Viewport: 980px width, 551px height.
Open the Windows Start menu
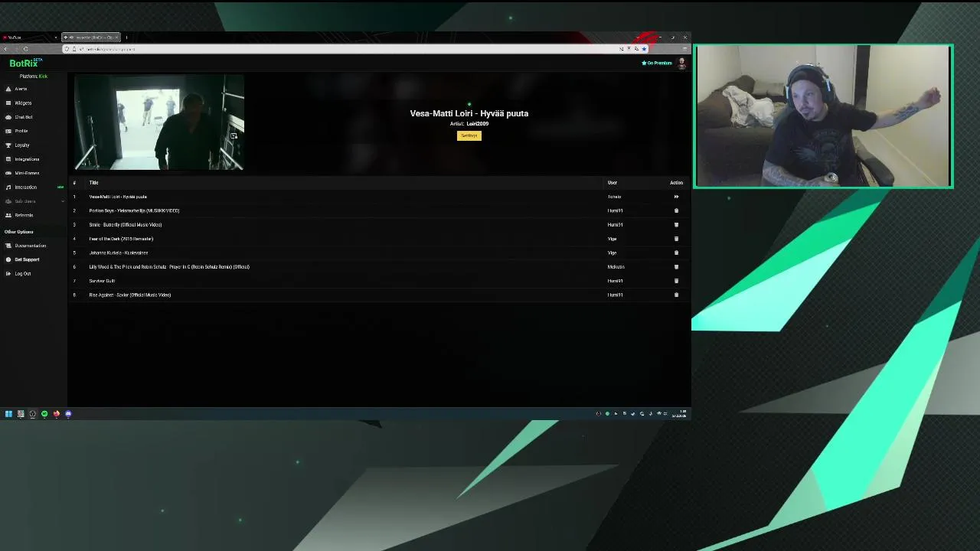[8, 414]
